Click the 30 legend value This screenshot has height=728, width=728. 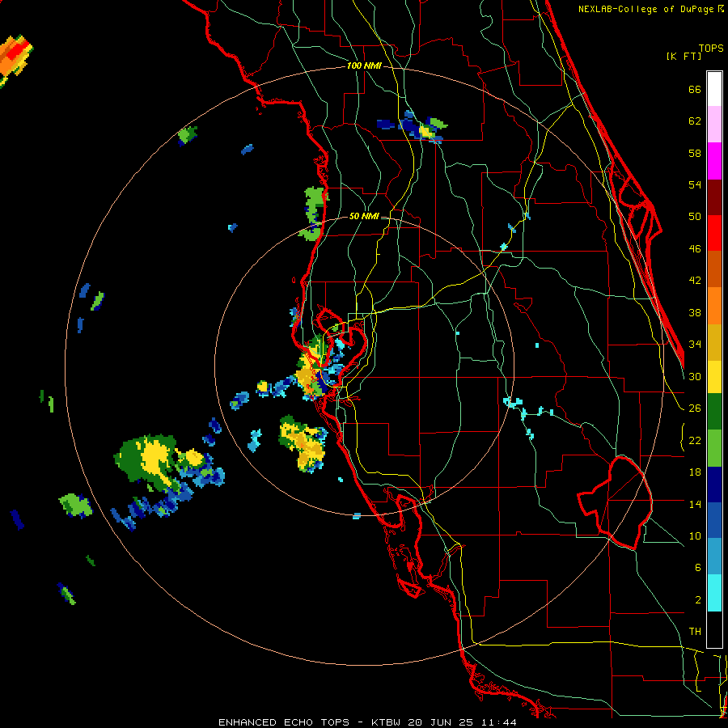695,376
